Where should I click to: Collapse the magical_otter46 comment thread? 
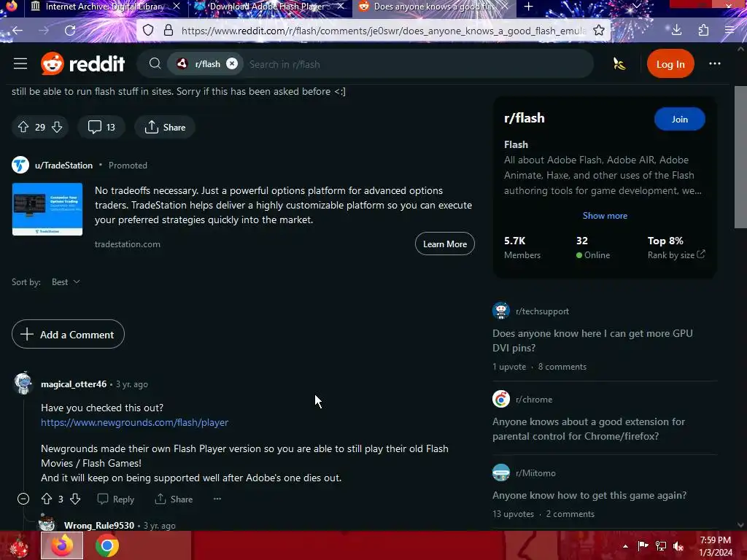23,499
